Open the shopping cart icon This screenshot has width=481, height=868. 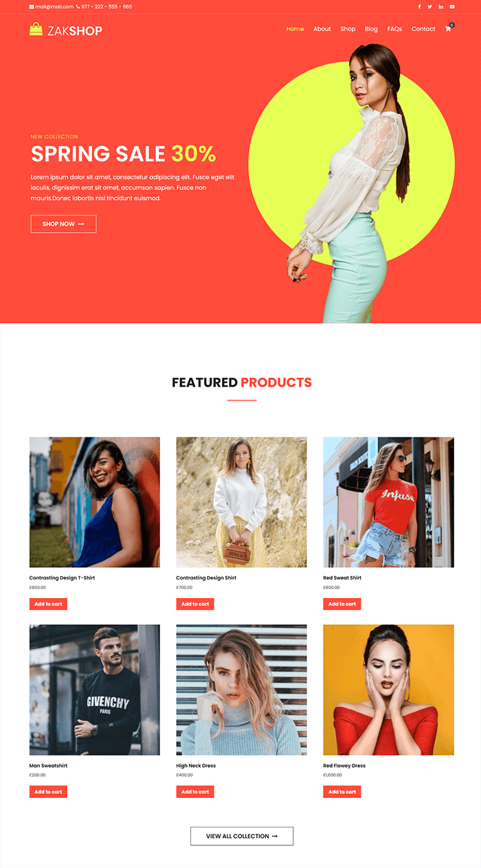(x=449, y=29)
